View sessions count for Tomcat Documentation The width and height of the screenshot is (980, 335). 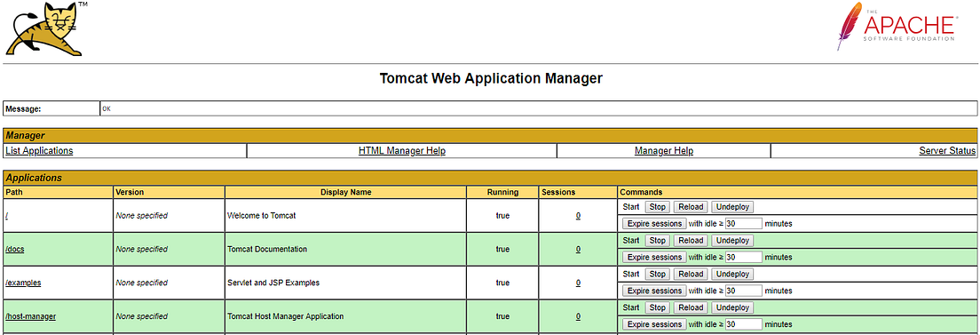[x=578, y=249]
